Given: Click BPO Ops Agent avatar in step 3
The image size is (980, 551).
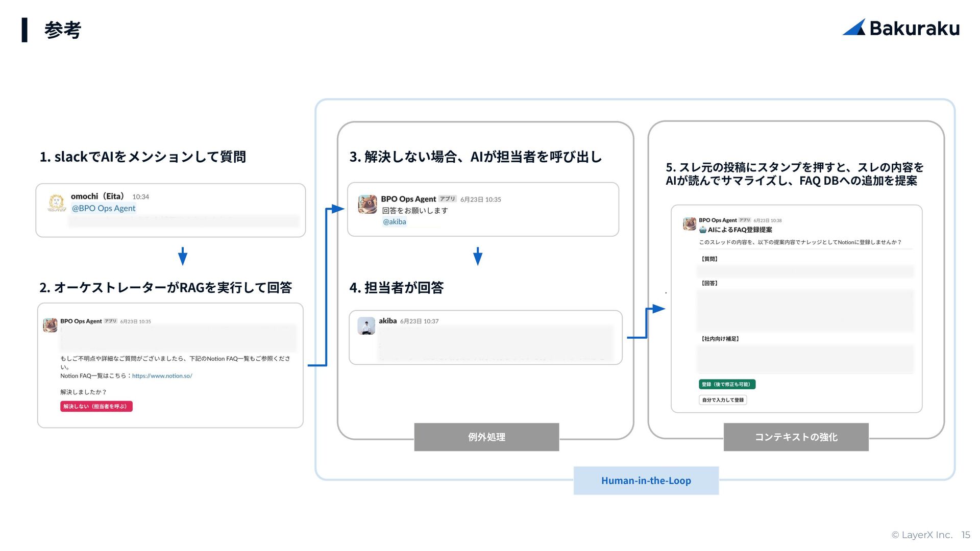Looking at the screenshot, I should click(367, 204).
